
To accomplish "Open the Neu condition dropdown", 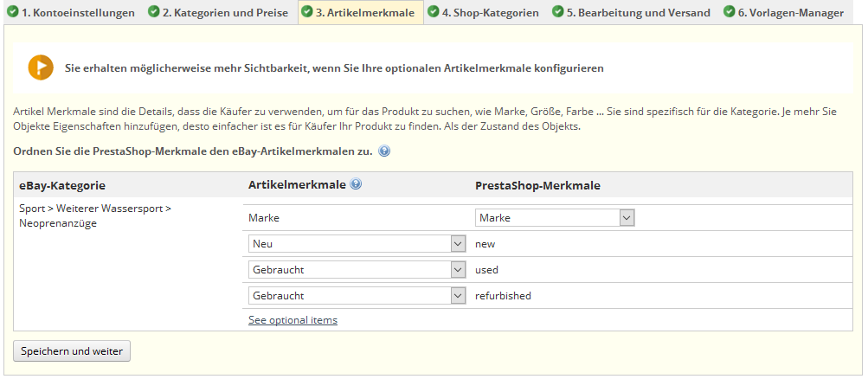I will (357, 244).
